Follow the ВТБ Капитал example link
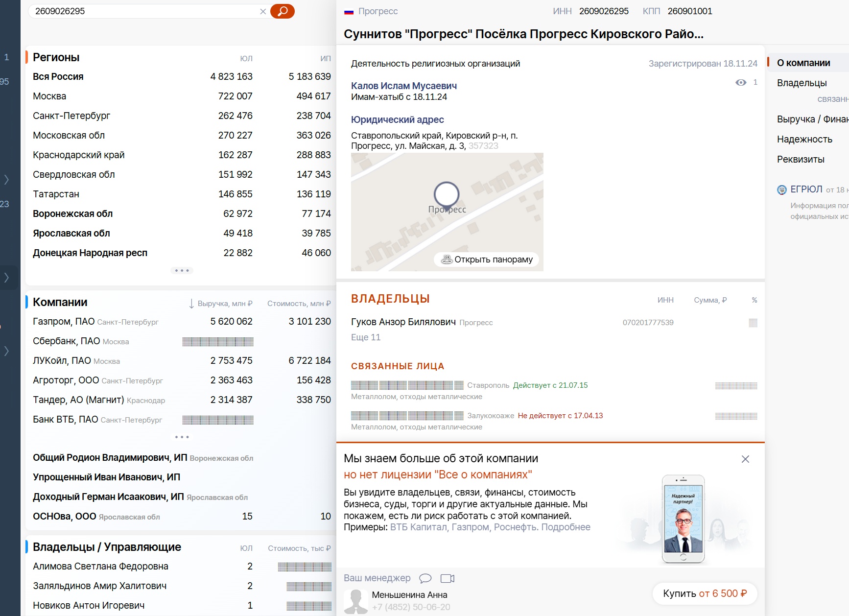Image resolution: width=849 pixels, height=616 pixels. click(x=419, y=527)
